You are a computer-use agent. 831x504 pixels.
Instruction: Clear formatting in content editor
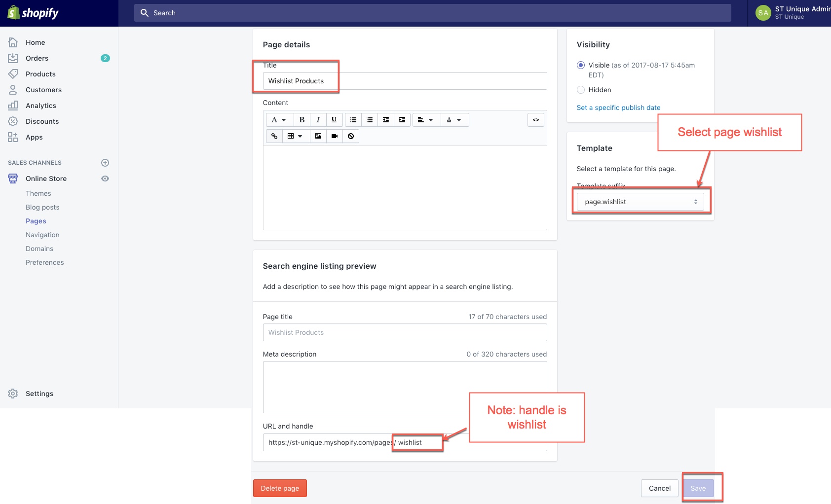click(x=351, y=136)
